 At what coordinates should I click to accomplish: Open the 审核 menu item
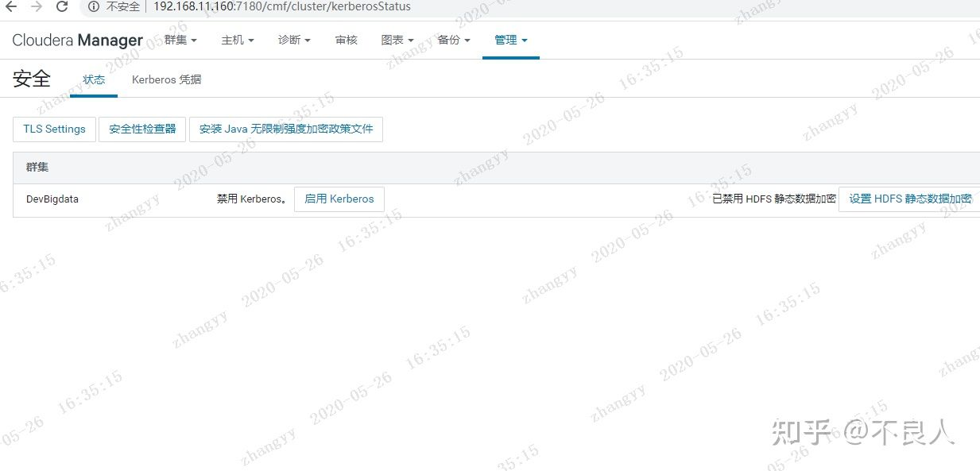(347, 40)
